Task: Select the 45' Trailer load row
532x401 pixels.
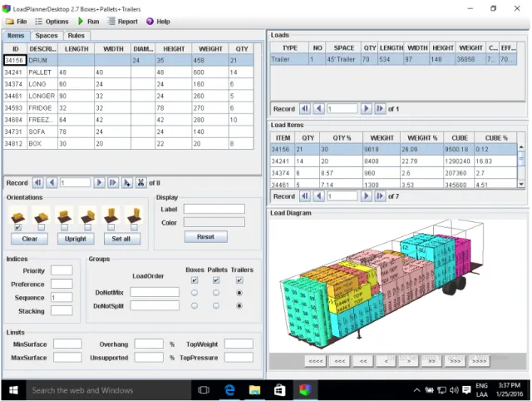Action: pyautogui.click(x=393, y=59)
